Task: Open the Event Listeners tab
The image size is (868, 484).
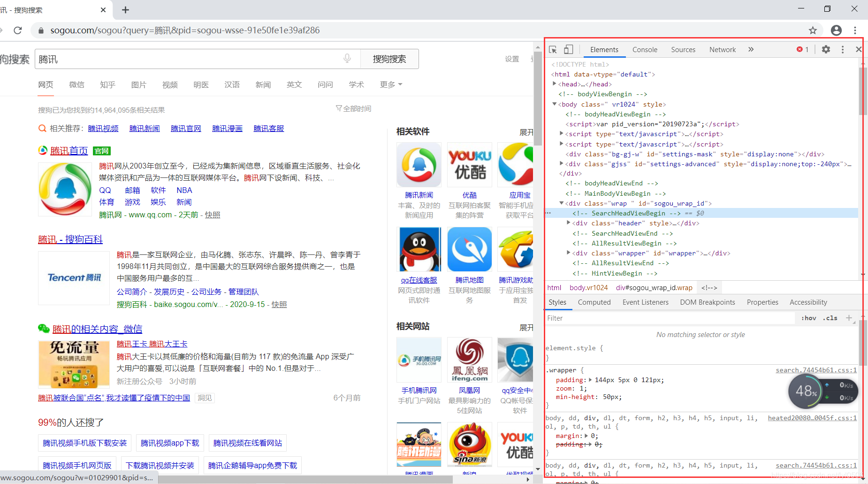Action: 645,302
